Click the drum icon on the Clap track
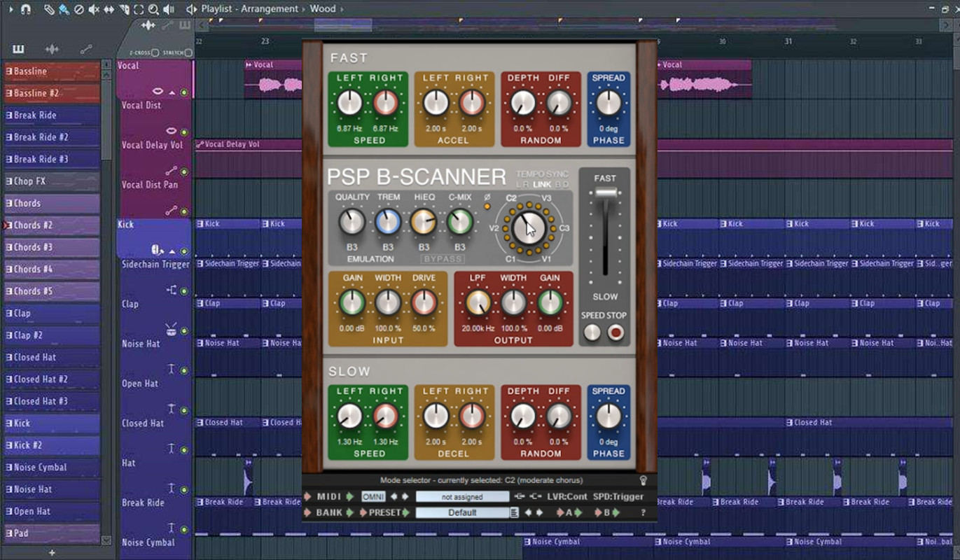Image resolution: width=960 pixels, height=560 pixels. pos(171,329)
